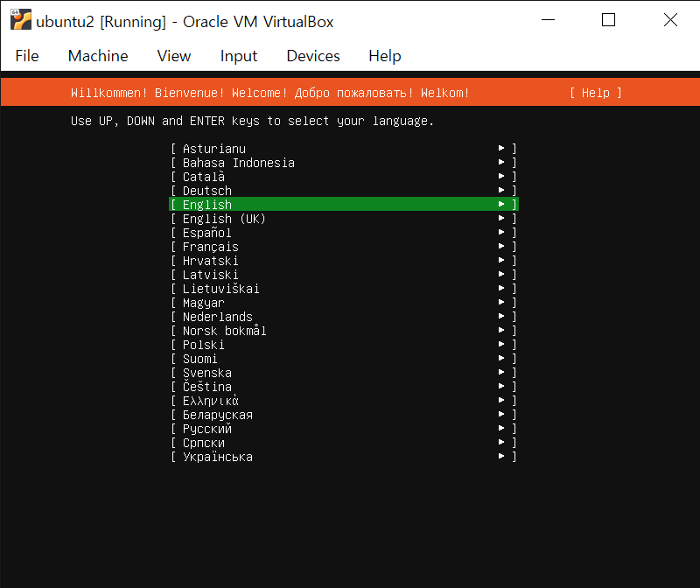Open the Machine menu
Image resolution: width=700 pixels, height=588 pixels.
[97, 55]
